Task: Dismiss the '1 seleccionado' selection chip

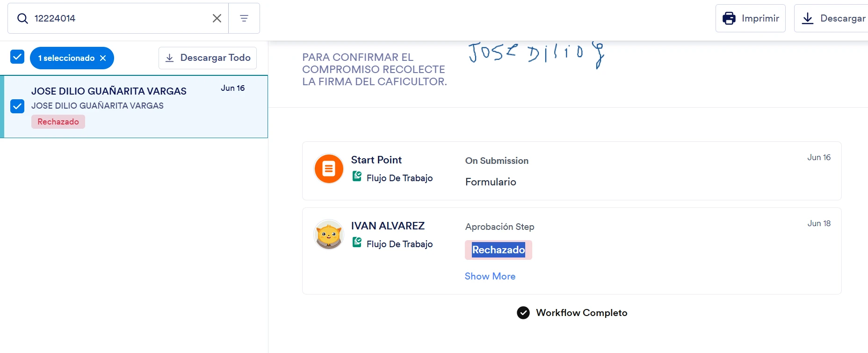Action: (x=103, y=58)
